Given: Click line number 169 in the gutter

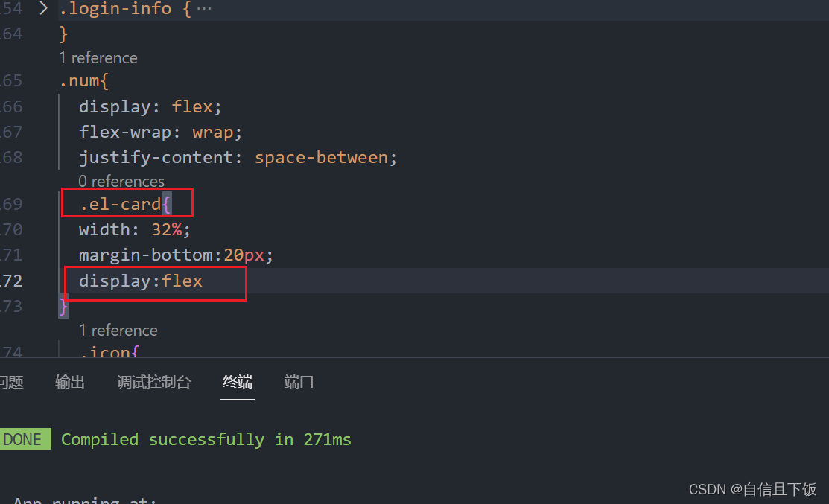Looking at the screenshot, I should (10, 203).
